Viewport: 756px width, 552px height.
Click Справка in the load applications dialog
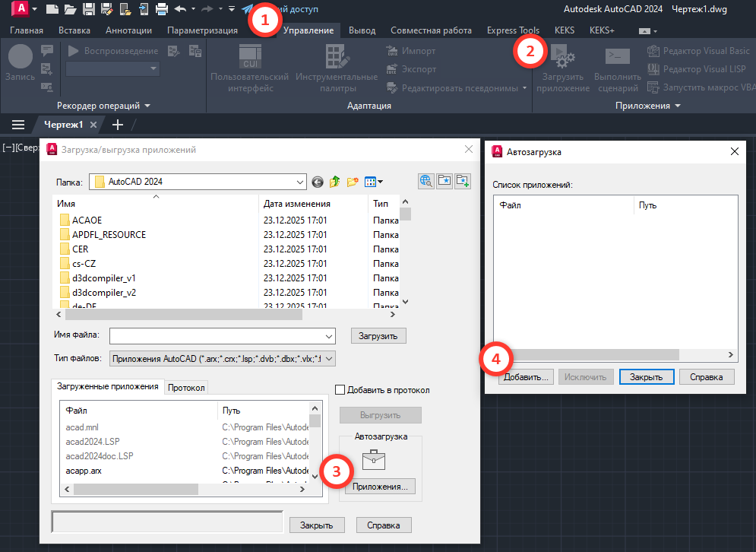384,525
